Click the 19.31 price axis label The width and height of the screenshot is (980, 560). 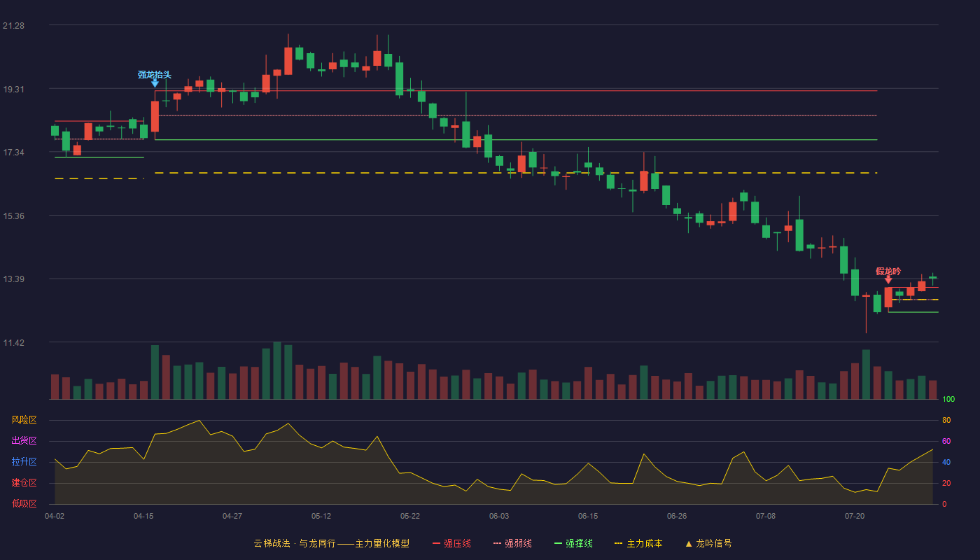13,90
